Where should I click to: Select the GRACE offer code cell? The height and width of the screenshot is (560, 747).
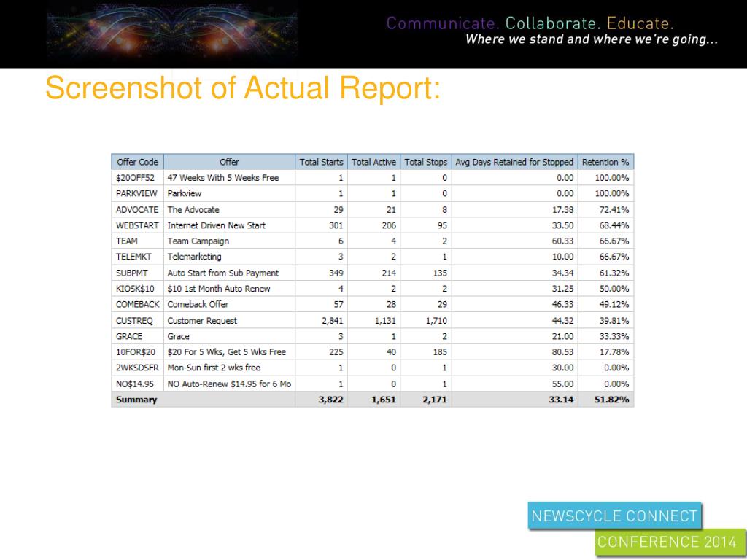point(137,336)
